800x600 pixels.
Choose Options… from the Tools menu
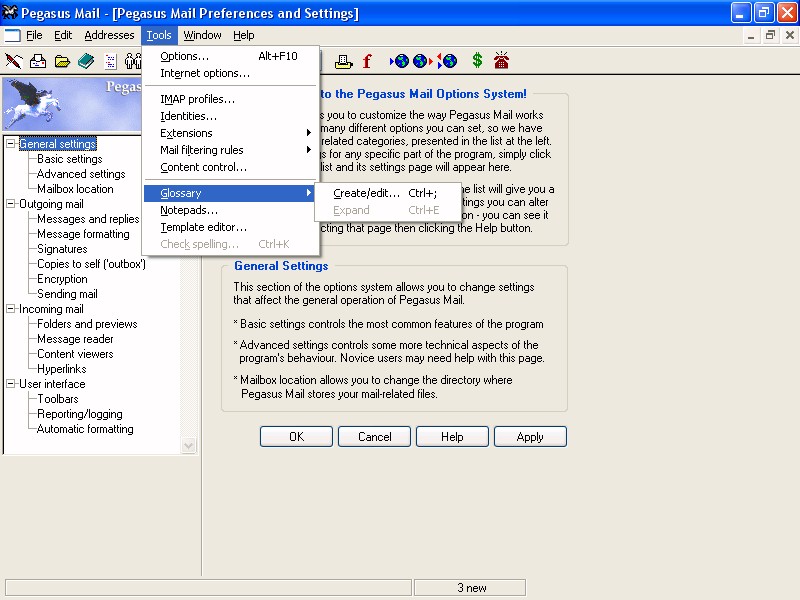coord(231,56)
